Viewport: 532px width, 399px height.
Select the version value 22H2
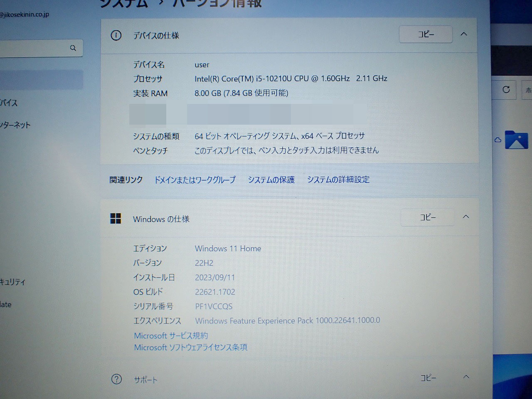(x=204, y=263)
